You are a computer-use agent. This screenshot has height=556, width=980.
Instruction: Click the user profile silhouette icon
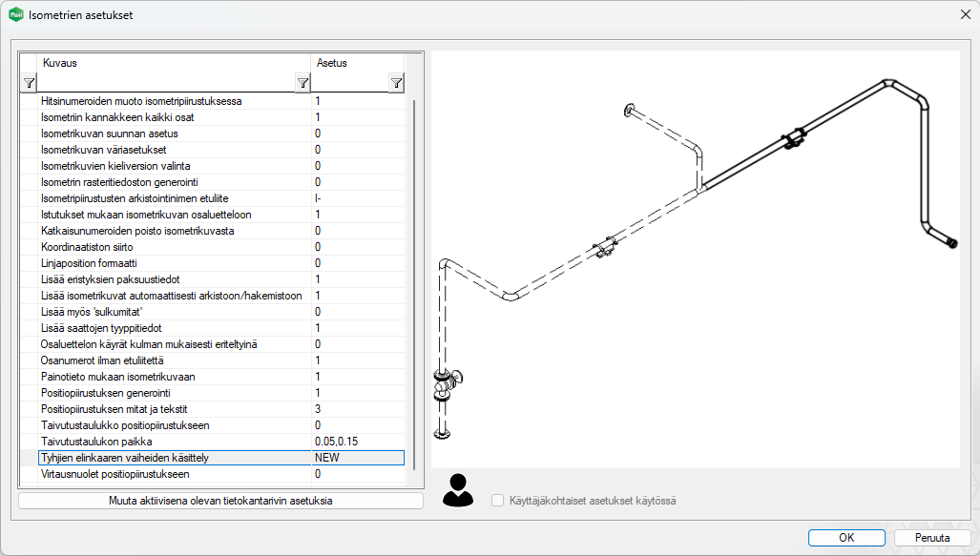click(x=458, y=489)
